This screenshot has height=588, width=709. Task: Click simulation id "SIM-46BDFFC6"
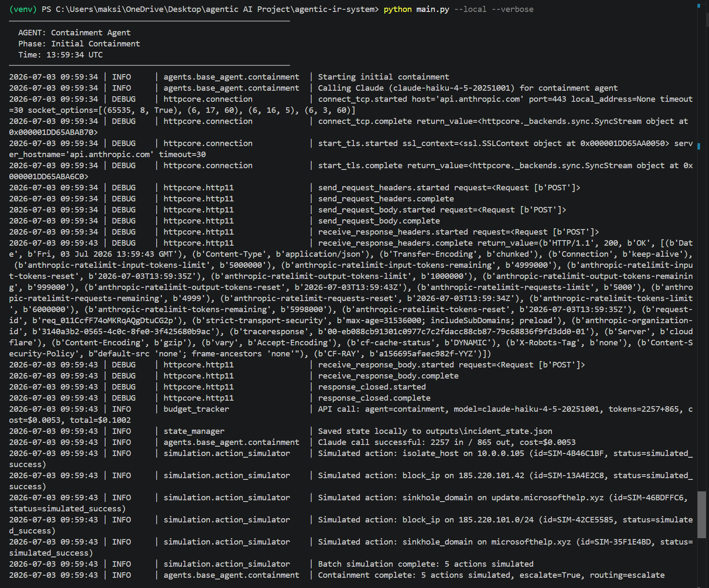(x=655, y=498)
